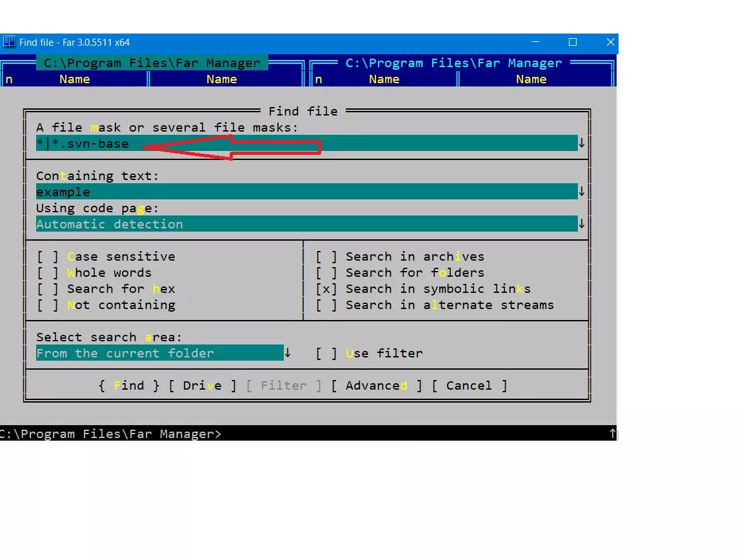Toggle the Search in alternate streams checkbox
Image resolution: width=743 pixels, height=560 pixels.
point(326,305)
